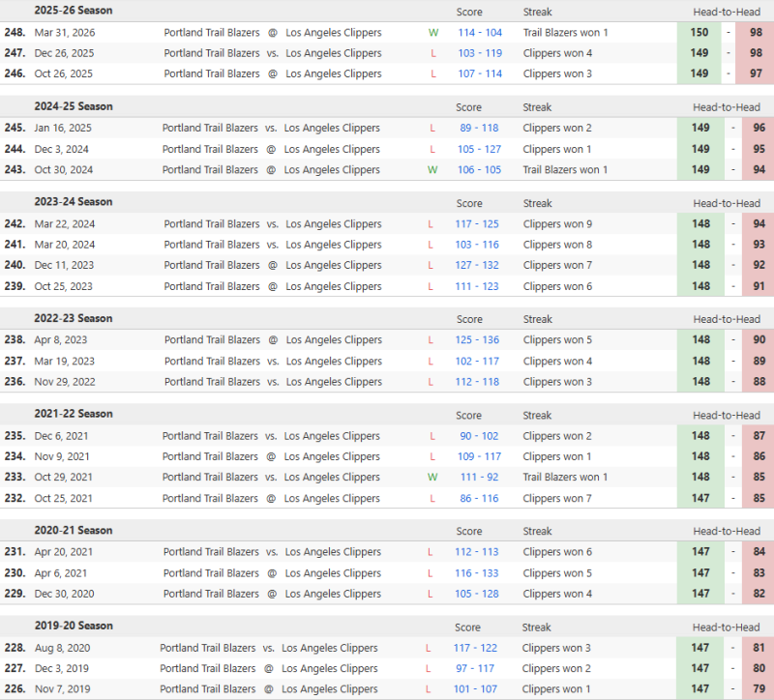
Task: Click the date Mar 31, 2026
Action: click(65, 33)
